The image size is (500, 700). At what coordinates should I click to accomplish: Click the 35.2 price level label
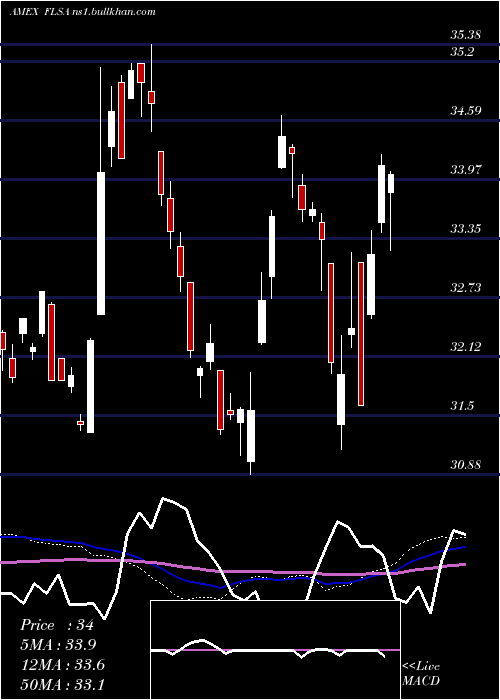(x=462, y=52)
